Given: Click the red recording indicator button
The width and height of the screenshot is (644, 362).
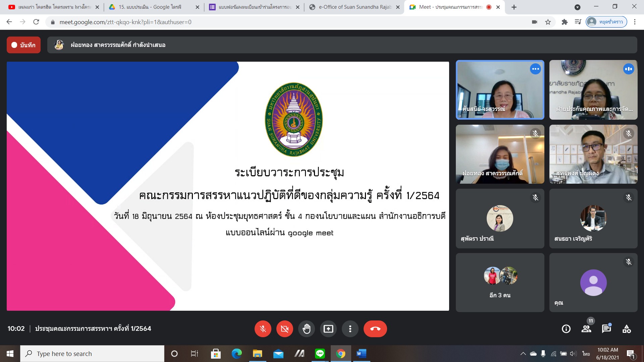Looking at the screenshot, I should coord(23,45).
